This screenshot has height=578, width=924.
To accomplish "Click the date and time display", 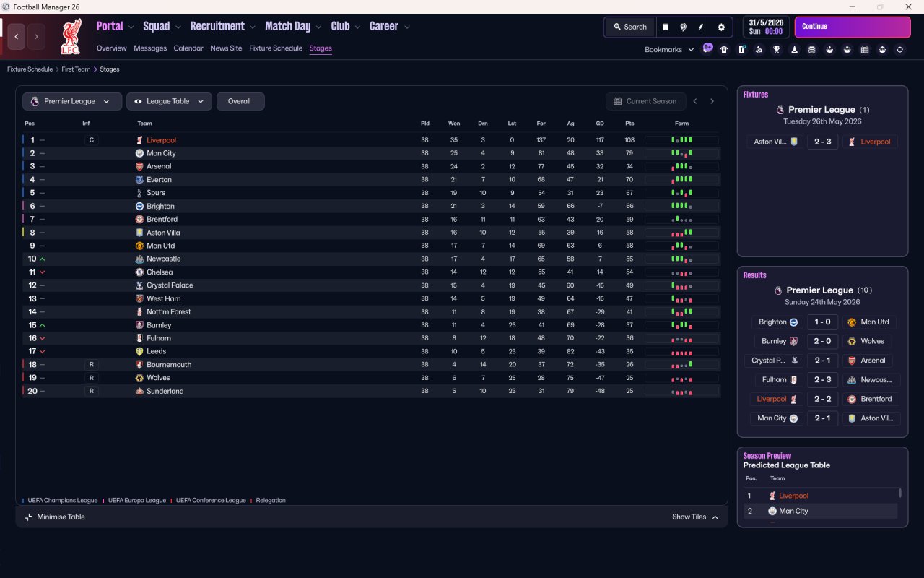I will pos(767,27).
